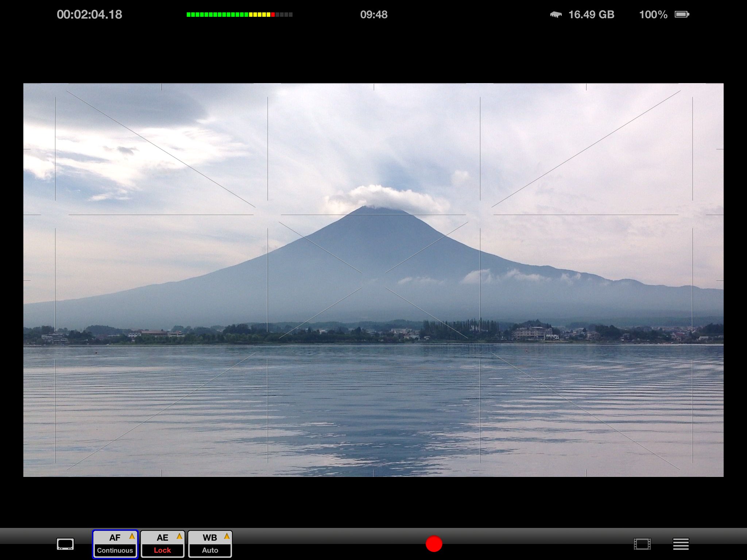This screenshot has width=747, height=560.
Task: Expand AE options via its yellow triangle
Action: [x=179, y=536]
